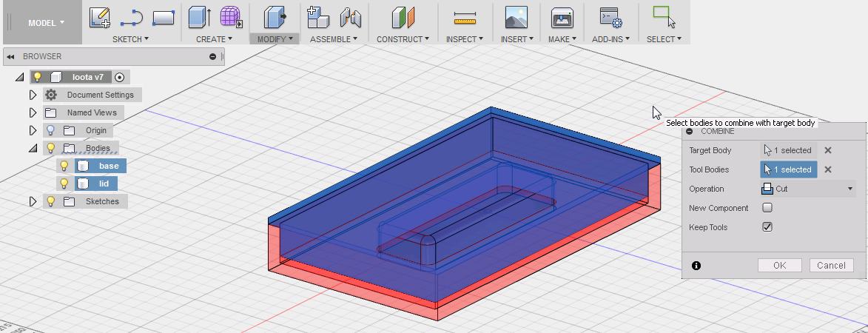
Task: Click the Create Sketch icon
Action: pyautogui.click(x=100, y=18)
